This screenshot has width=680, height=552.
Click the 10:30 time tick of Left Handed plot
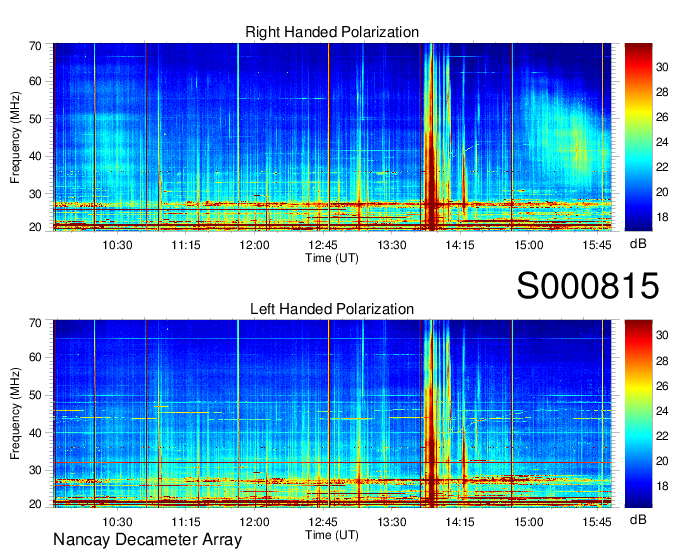[x=117, y=522]
